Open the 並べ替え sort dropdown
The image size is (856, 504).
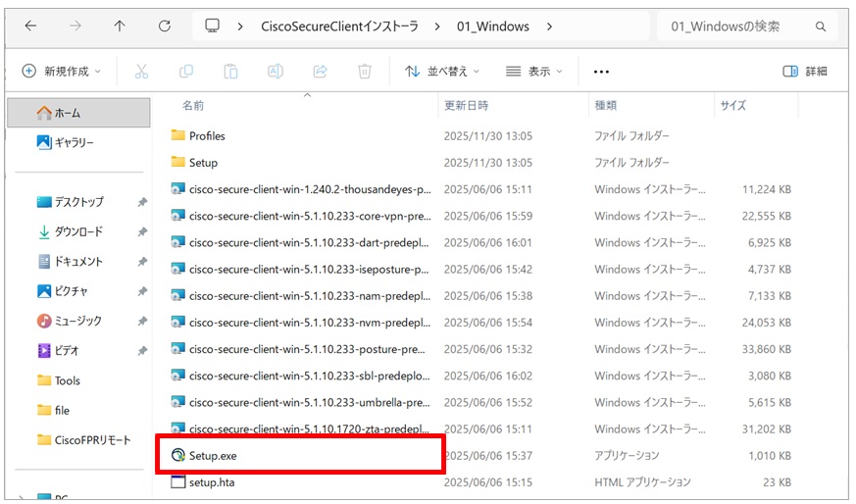442,72
